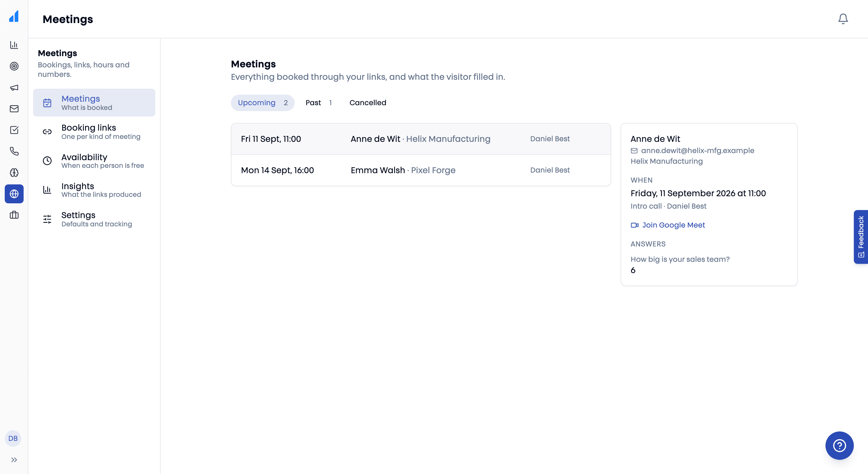Image resolution: width=868 pixels, height=474 pixels.
Task: Open the brain AI icon in left rail
Action: point(14,172)
